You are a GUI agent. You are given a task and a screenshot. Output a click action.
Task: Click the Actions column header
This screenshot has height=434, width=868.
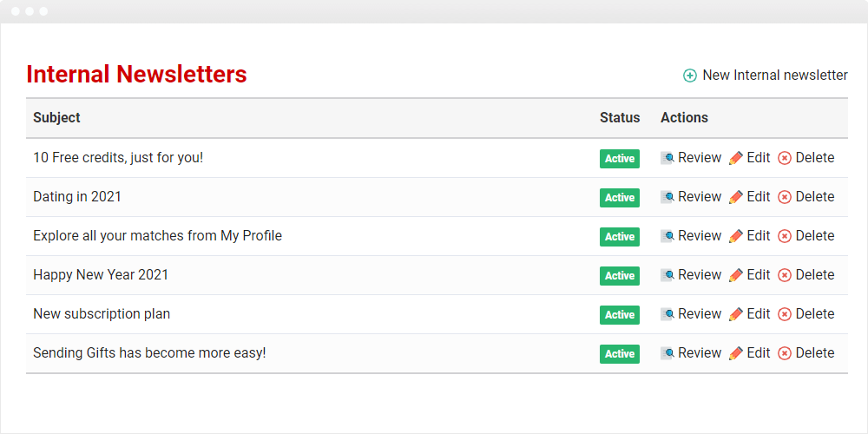point(684,117)
